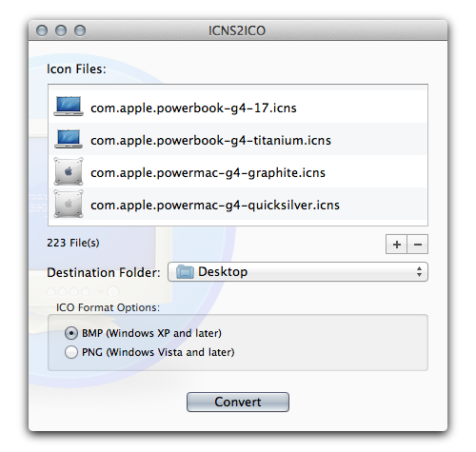Select BMP (Windows XP and later) option
Image resolution: width=476 pixels, height=452 pixels.
click(71, 333)
